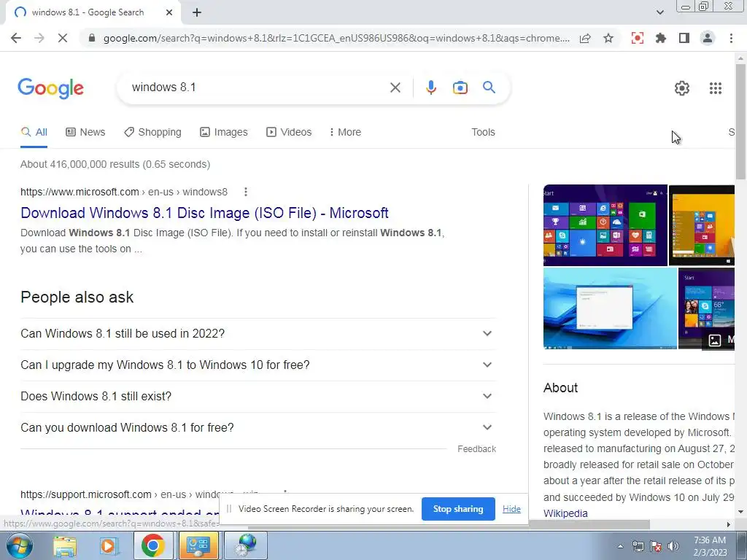Close the windows 8.1 Google Search tab
This screenshot has width=747, height=560.
tap(169, 13)
